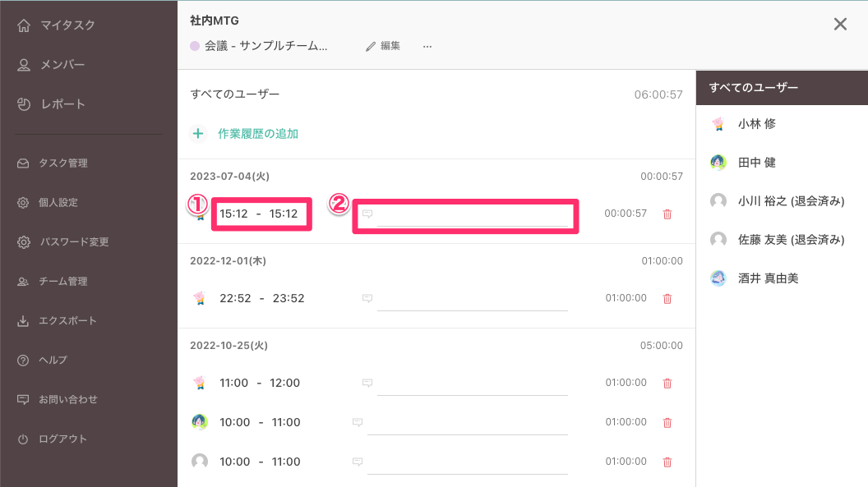868x487 pixels.
Task: Open マイタスク in the sidebar
Action: click(67, 25)
